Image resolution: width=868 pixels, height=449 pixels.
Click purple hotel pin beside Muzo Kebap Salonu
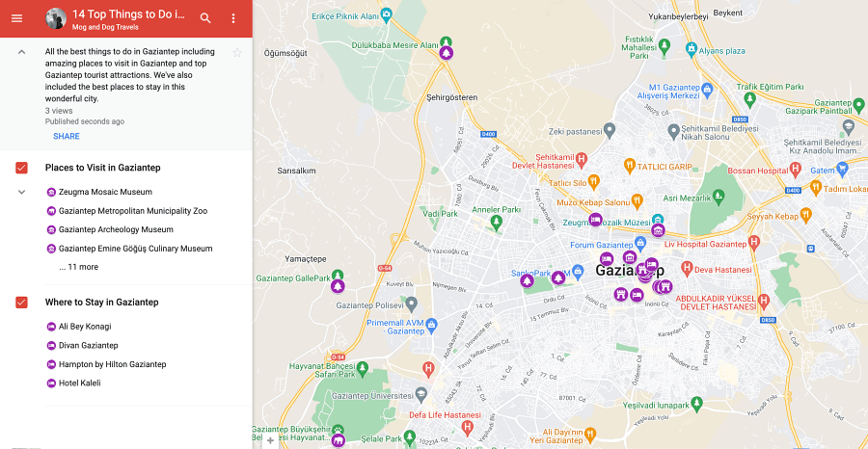click(x=596, y=220)
